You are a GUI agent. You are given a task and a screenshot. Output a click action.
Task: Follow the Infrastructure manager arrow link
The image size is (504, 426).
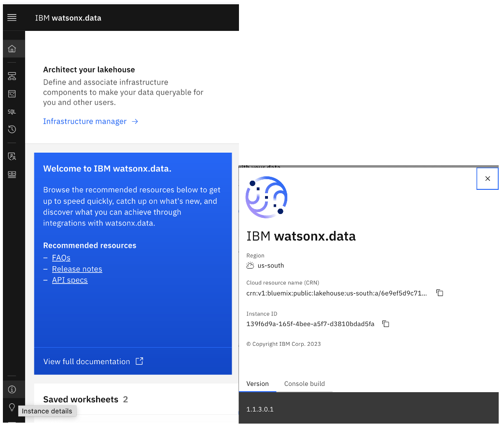90,121
